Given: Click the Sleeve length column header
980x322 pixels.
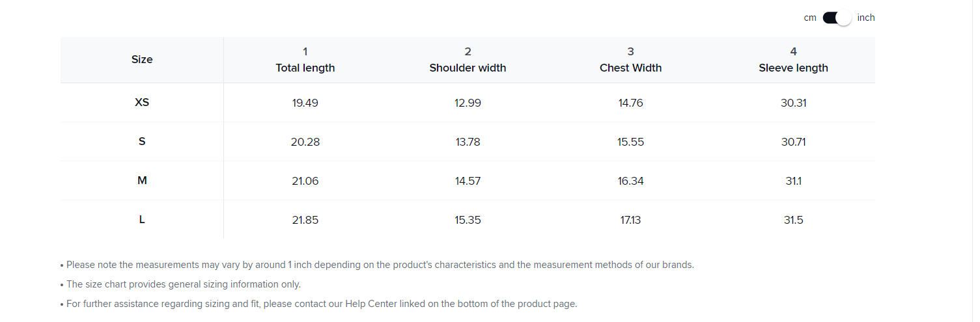Looking at the screenshot, I should click(793, 68).
